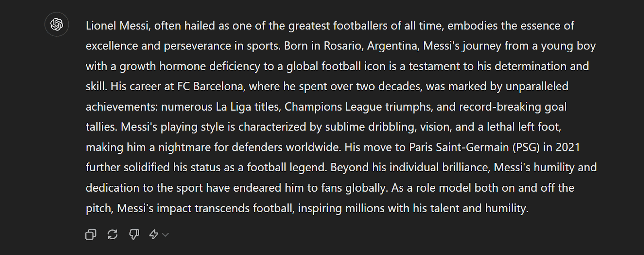Click the year '2021' in the response
Image resolution: width=644 pixels, height=255 pixels.
[568, 147]
